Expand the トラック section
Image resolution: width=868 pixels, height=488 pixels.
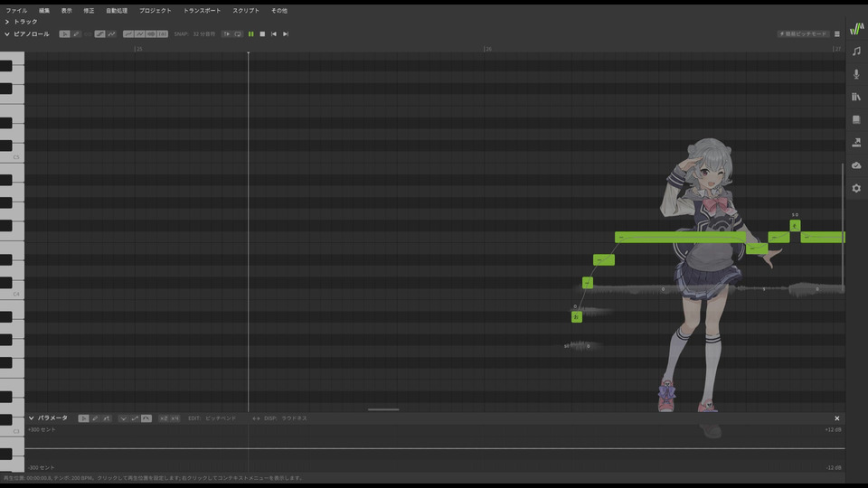tap(7, 22)
